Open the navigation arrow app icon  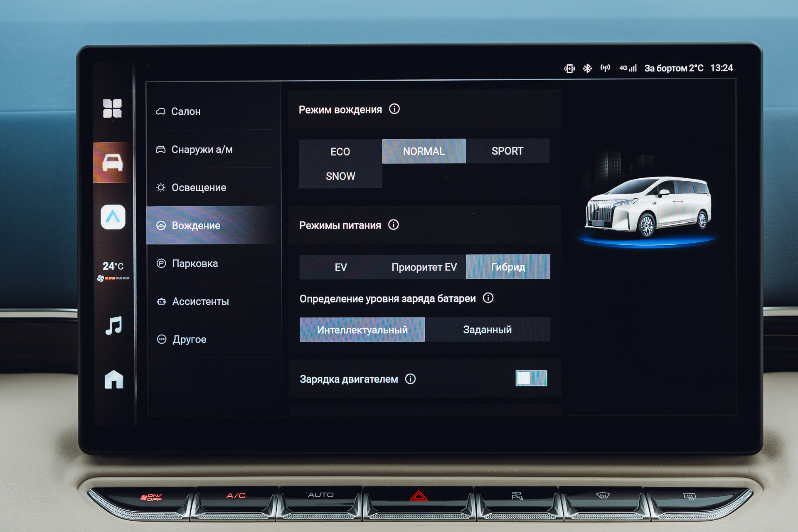[x=113, y=217]
